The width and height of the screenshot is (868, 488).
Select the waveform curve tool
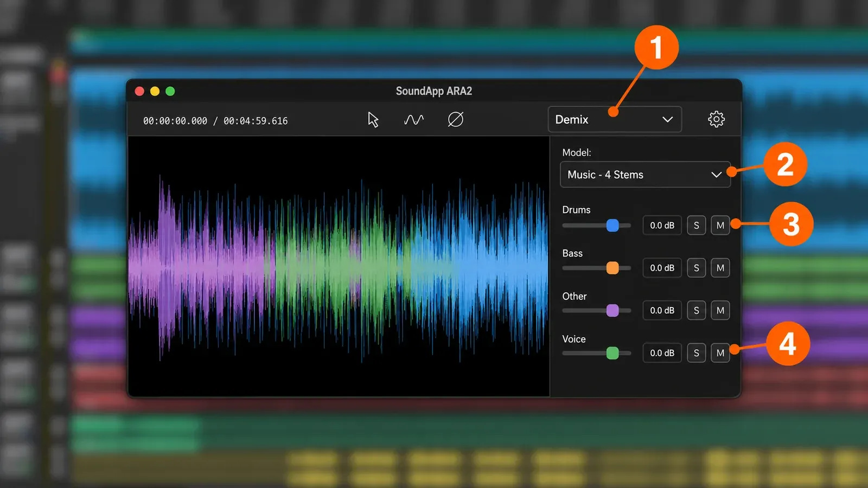coord(414,119)
